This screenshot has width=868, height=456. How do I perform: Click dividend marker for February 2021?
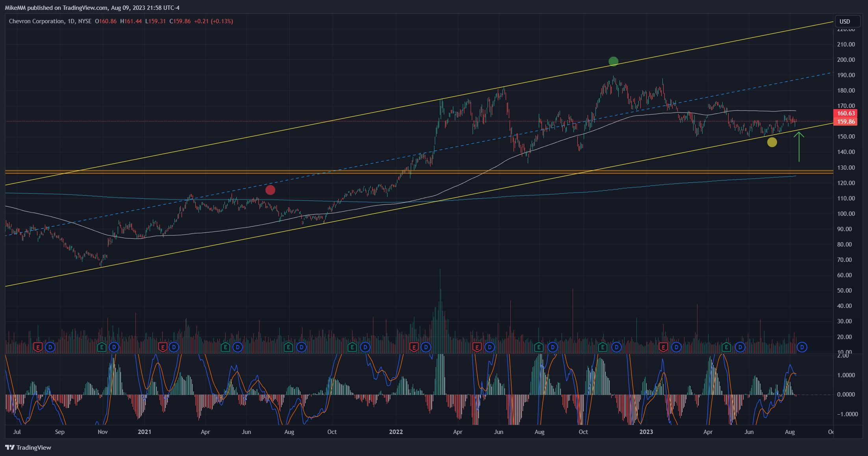[174, 347]
